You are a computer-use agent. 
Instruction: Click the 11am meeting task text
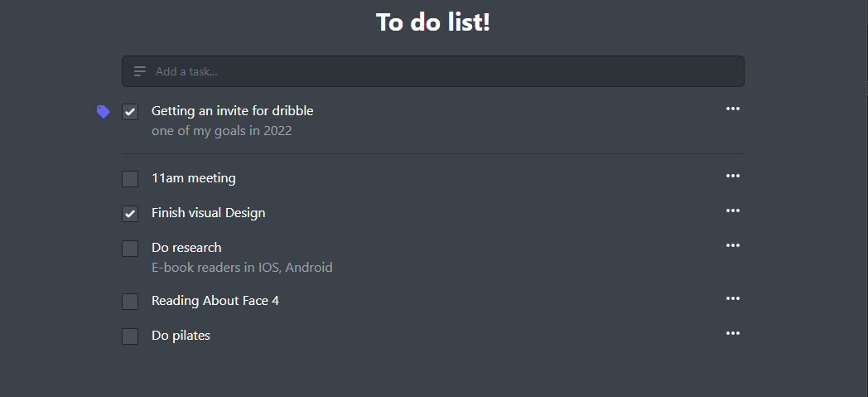coord(194,178)
